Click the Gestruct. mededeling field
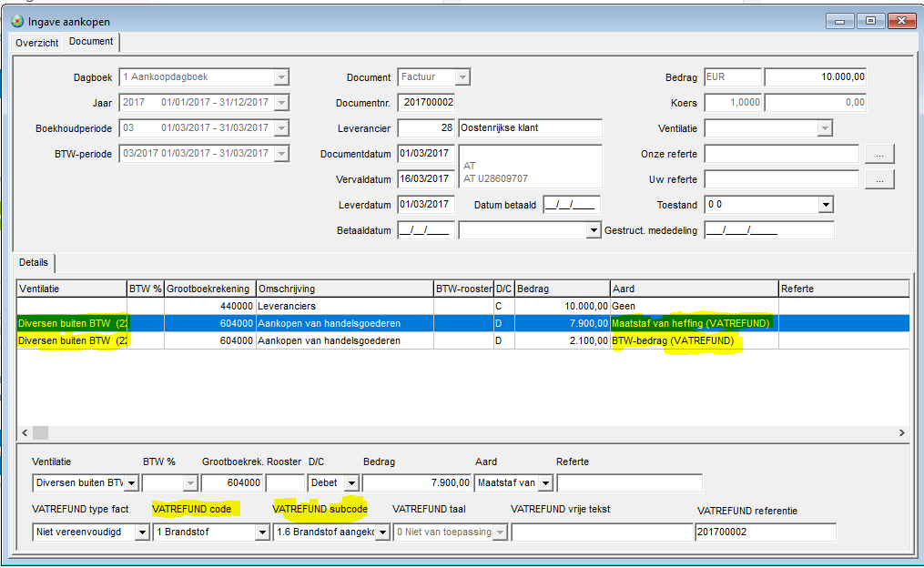Screen dimensions: 924x568 tap(769, 230)
